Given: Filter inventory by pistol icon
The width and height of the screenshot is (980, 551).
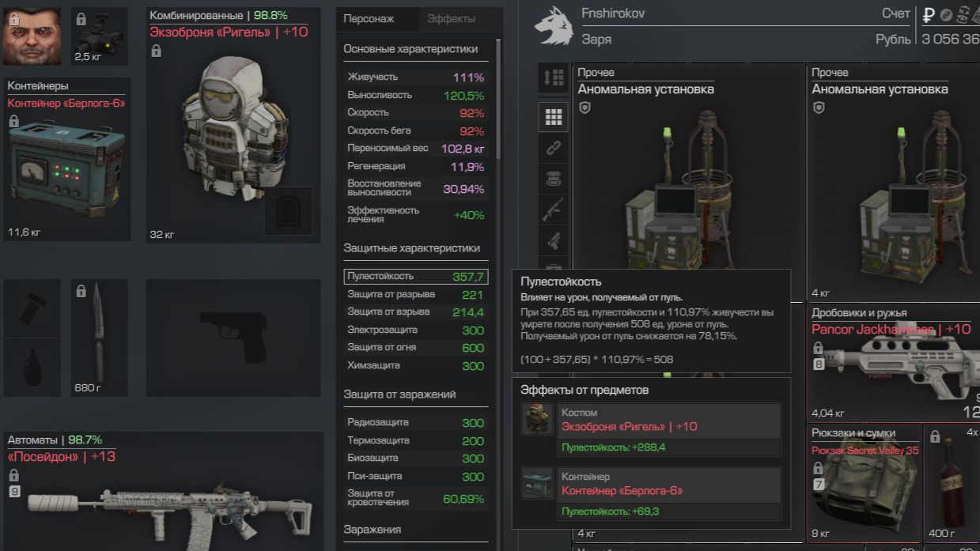Looking at the screenshot, I should [554, 240].
